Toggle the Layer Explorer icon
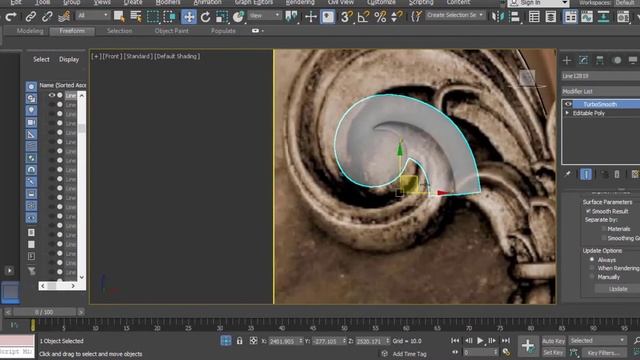 click(551, 17)
